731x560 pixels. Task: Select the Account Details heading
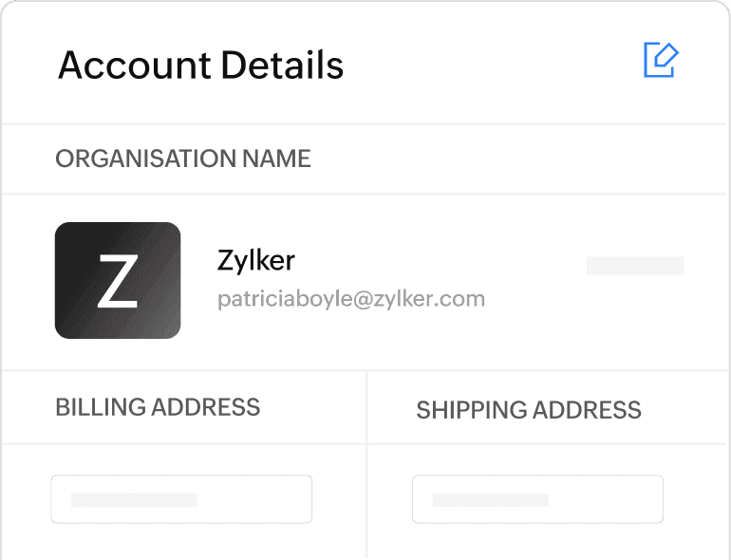(200, 65)
